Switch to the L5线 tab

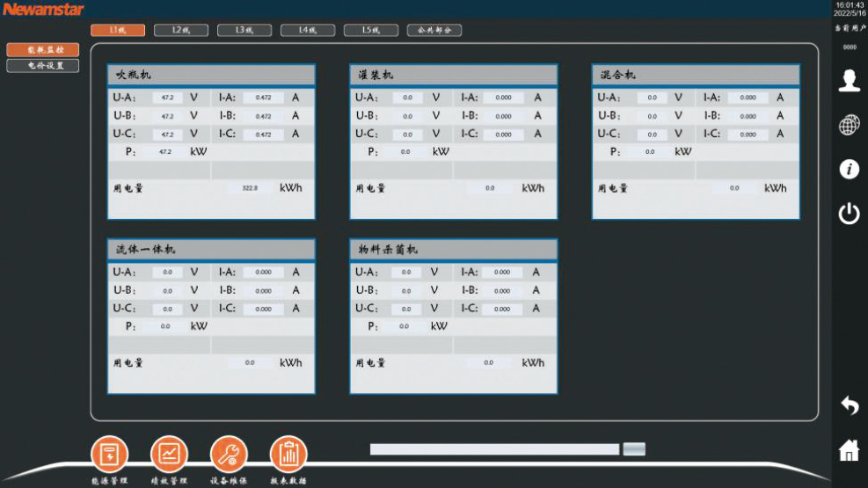tap(371, 30)
